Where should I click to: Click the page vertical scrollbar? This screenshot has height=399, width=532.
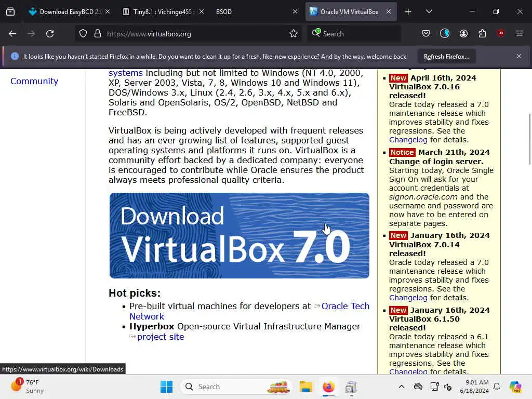[x=529, y=139]
